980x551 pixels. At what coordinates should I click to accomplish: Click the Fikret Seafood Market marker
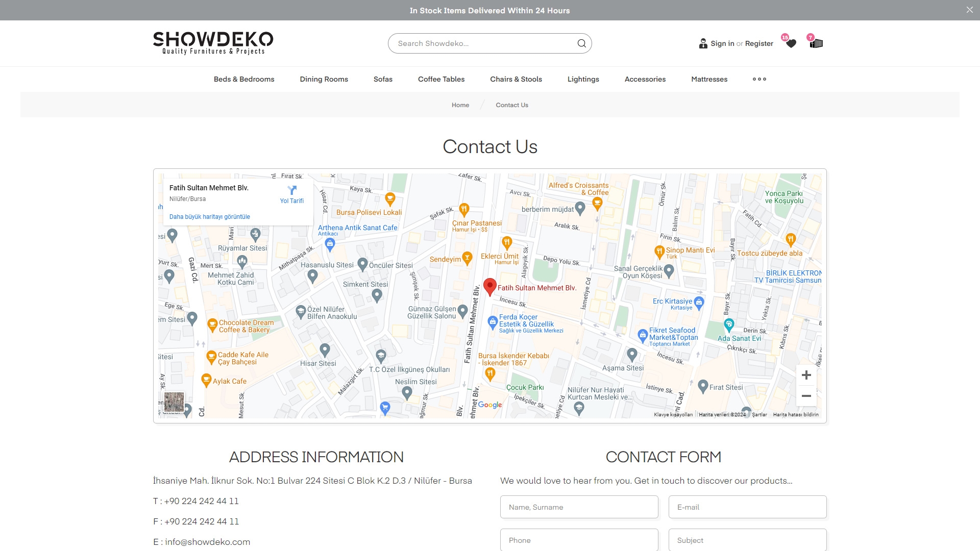(x=643, y=335)
